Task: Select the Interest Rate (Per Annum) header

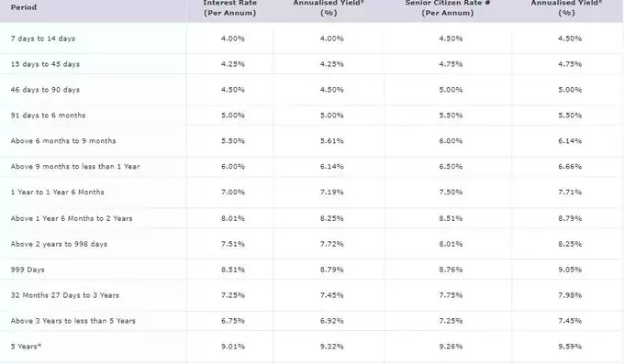Action: click(229, 8)
